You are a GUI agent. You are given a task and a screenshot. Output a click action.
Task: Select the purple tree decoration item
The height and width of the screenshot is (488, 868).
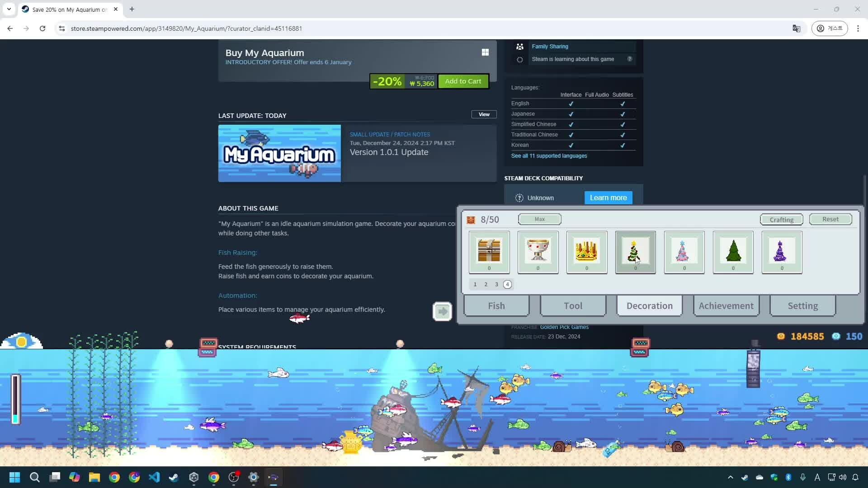click(782, 252)
